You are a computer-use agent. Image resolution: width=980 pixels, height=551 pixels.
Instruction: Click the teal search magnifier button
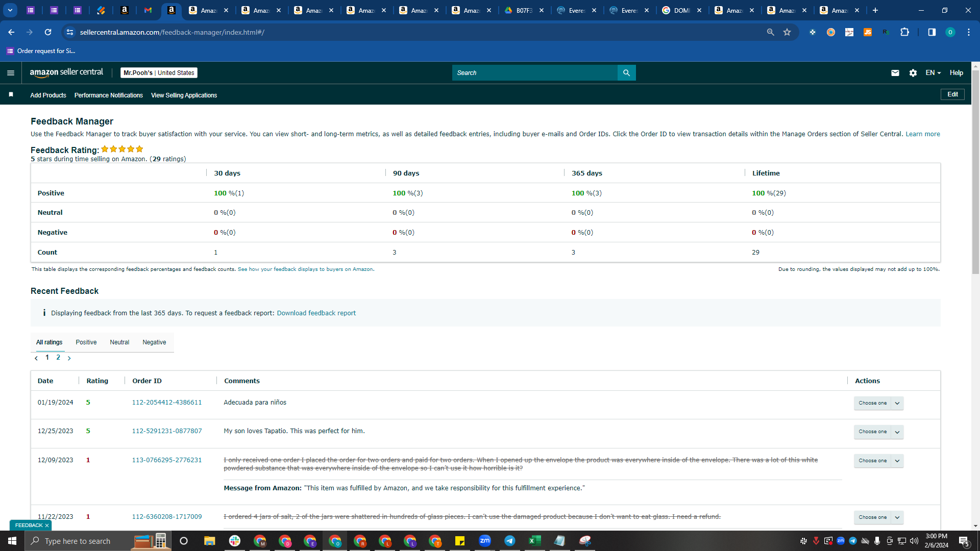(626, 73)
